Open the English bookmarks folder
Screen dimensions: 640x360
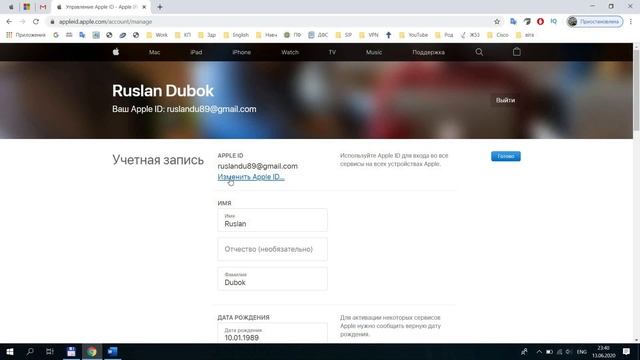coord(236,35)
